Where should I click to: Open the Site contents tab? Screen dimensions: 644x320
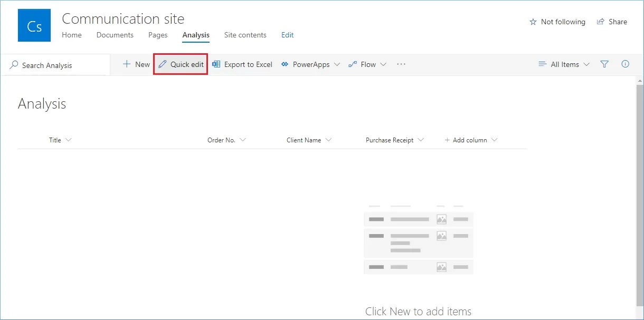tap(245, 35)
